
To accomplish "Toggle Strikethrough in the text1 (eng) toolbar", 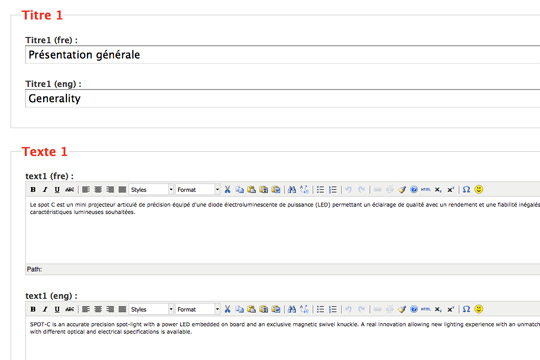I will tap(70, 309).
